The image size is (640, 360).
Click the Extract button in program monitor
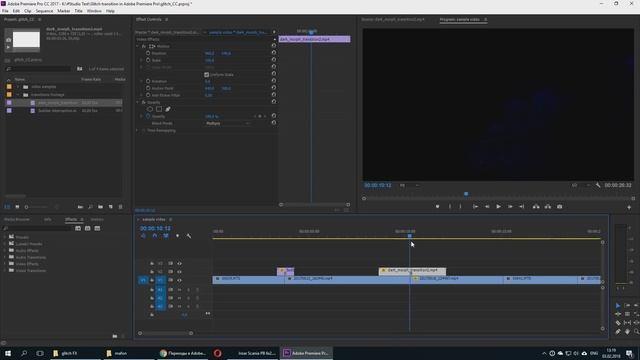click(548, 207)
